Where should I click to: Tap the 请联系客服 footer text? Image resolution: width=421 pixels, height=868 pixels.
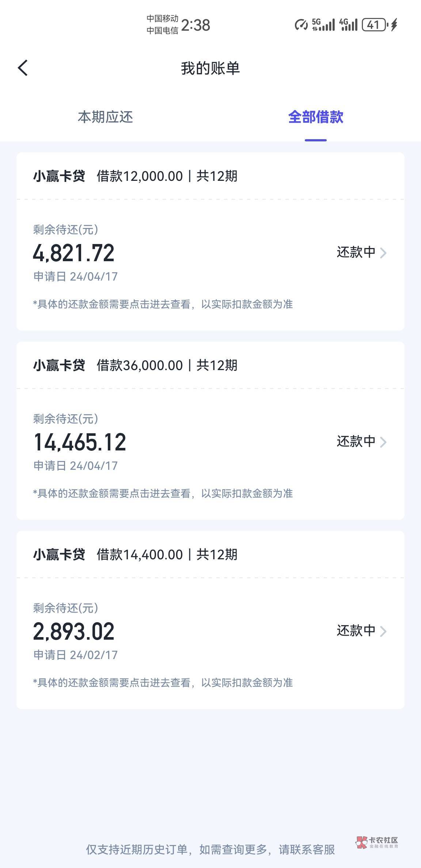[307, 850]
